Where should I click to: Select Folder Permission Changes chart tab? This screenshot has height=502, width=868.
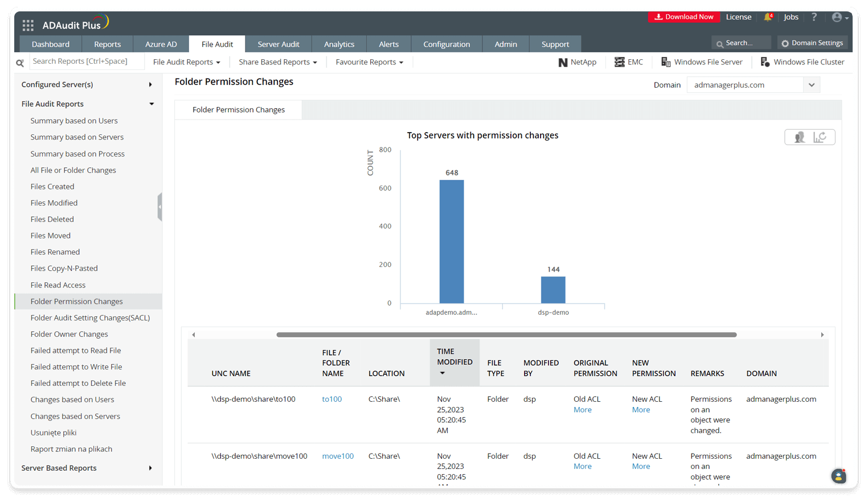point(239,110)
